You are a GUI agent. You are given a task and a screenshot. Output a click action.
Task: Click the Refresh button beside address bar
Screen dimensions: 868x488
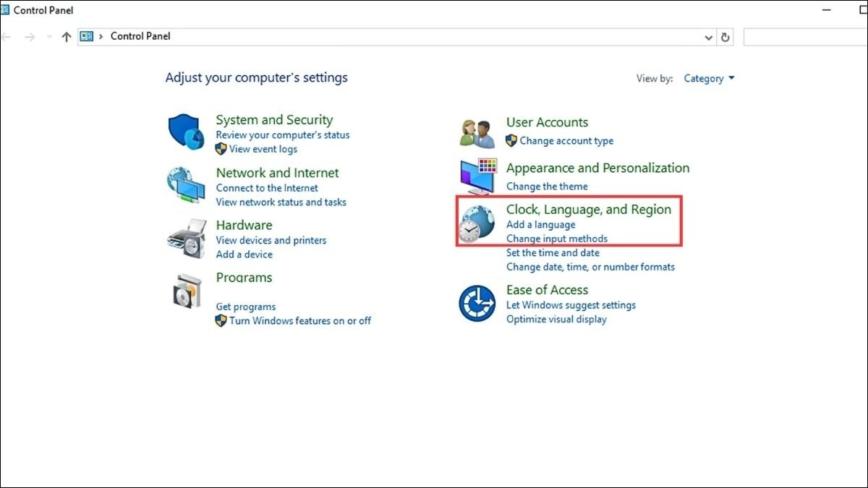click(x=726, y=37)
